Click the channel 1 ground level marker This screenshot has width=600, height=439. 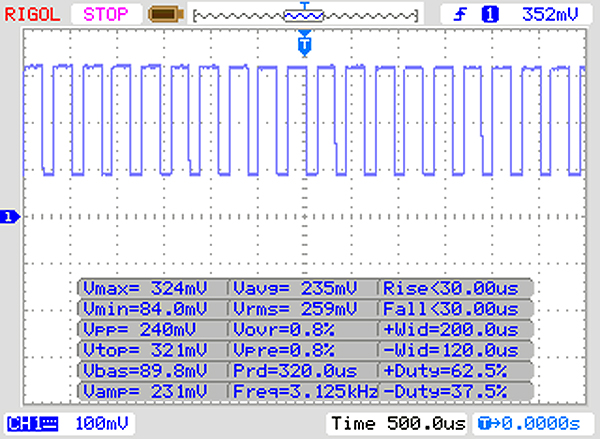point(10,217)
